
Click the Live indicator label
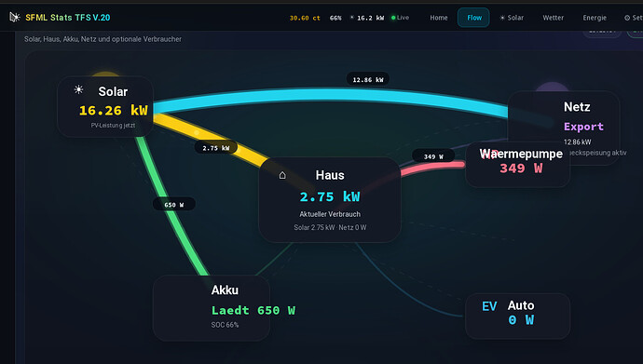click(x=403, y=18)
